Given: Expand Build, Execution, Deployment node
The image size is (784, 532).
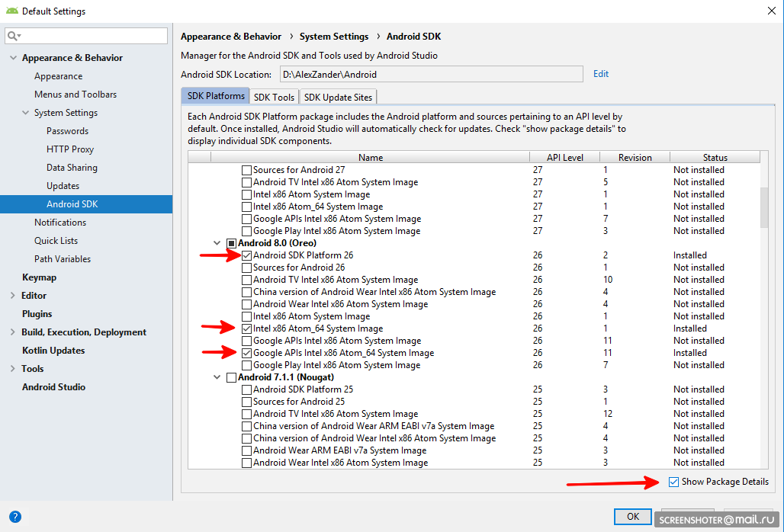Looking at the screenshot, I should click(12, 332).
